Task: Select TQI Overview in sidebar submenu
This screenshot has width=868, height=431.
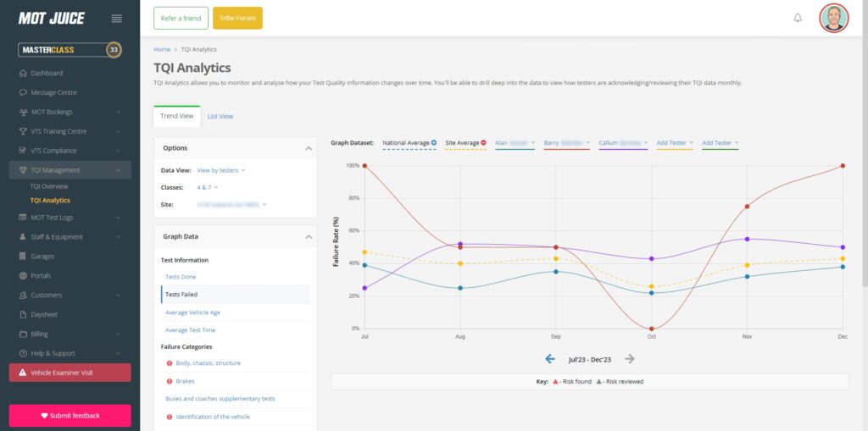Action: click(49, 186)
